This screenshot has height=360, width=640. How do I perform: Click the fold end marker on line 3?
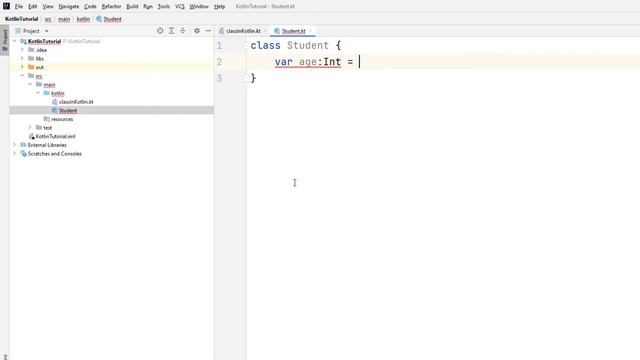[246, 78]
